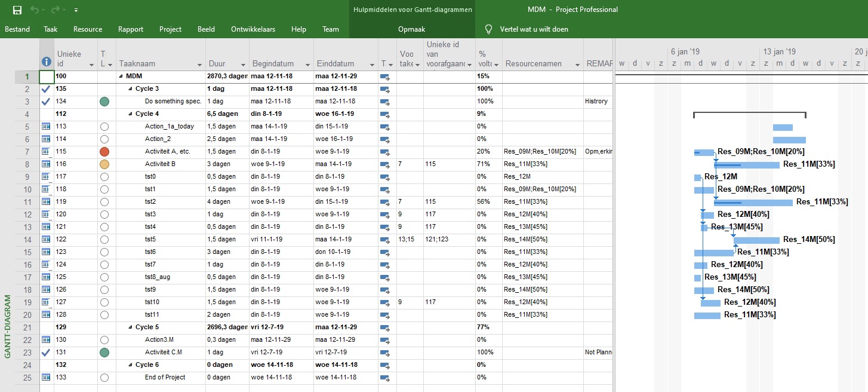Click the Einddatum column header
Image resolution: width=868 pixels, height=392 pixels.
[334, 64]
